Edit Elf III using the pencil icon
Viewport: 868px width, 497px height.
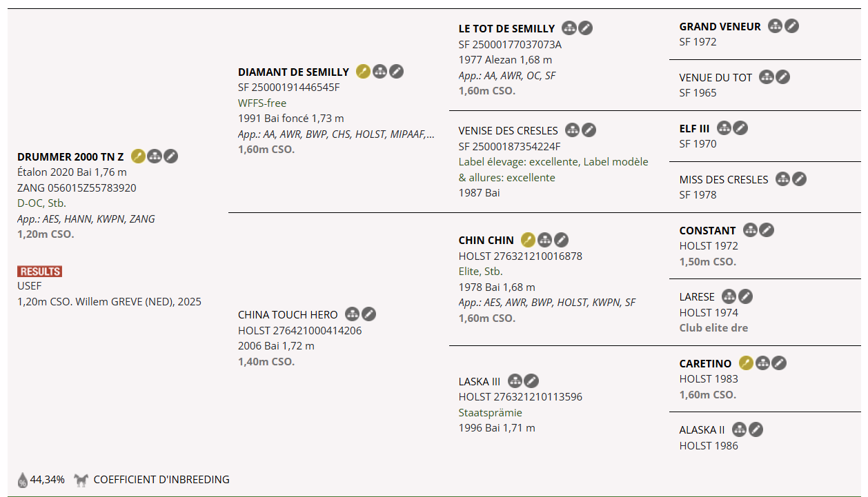pyautogui.click(x=740, y=128)
